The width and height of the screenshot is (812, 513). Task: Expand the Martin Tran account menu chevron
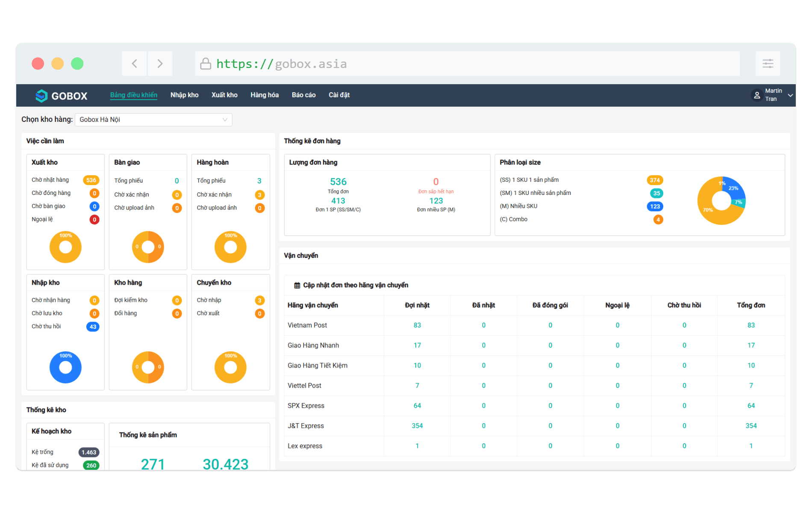click(790, 95)
